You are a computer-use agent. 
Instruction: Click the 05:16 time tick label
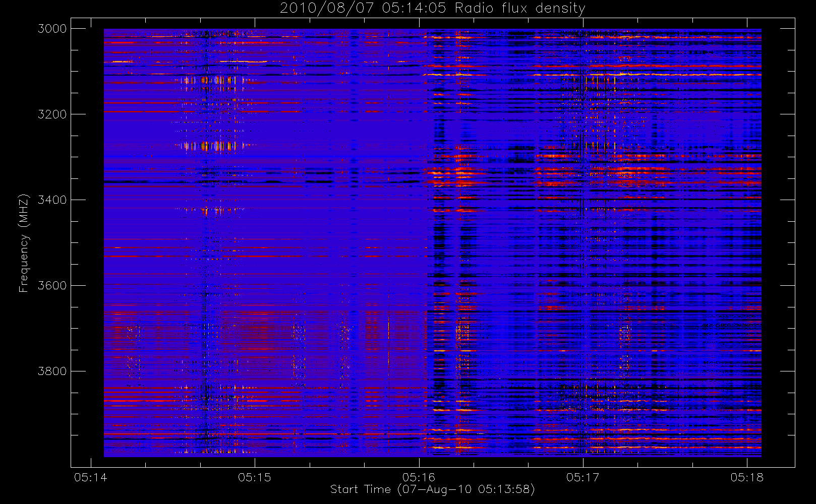click(419, 477)
